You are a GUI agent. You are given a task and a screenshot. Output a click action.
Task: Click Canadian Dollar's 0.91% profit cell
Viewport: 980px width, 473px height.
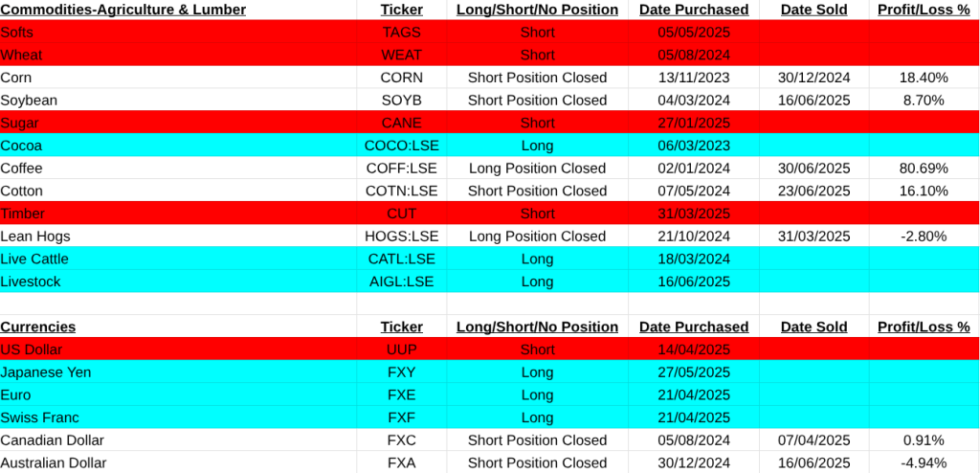tap(924, 440)
